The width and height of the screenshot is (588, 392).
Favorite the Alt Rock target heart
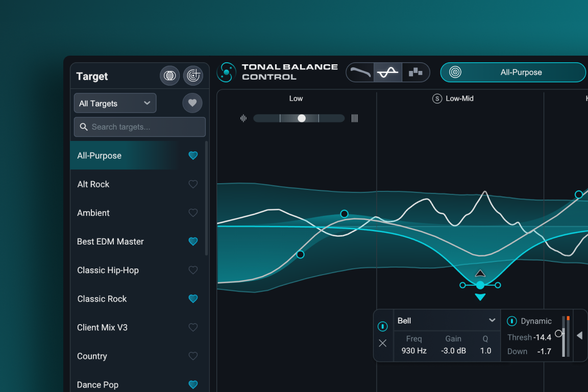pos(193,184)
